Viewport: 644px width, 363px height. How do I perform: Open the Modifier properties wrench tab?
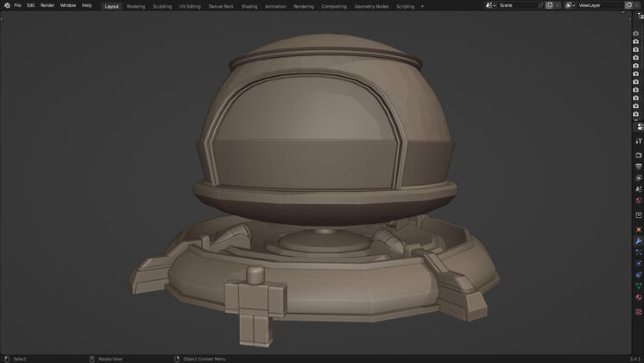[x=638, y=241]
